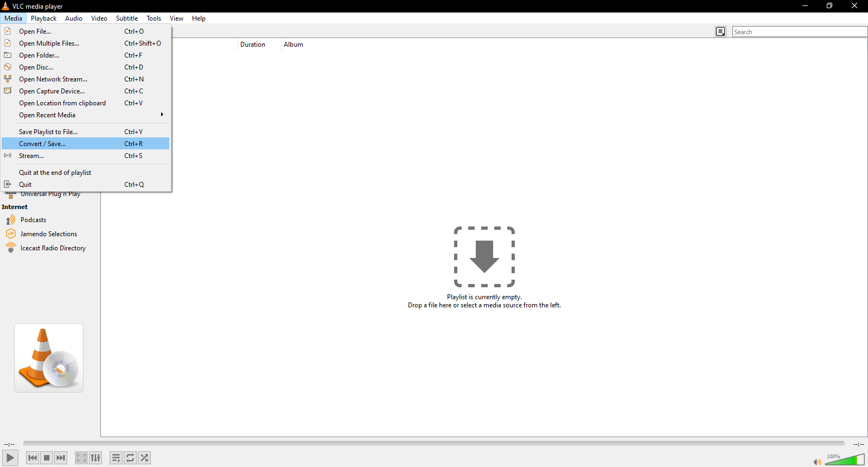Screen dimensions: 868x467
Task: Choose Stream... menu entry
Action: pyautogui.click(x=86, y=155)
